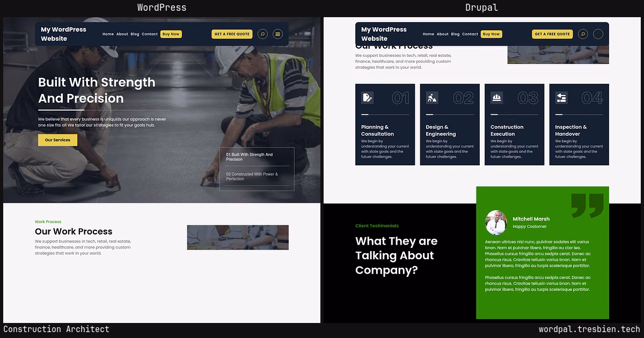This screenshot has width=644, height=338.
Task: Click wordpal.tresbien.tech footer text
Action: click(589, 329)
